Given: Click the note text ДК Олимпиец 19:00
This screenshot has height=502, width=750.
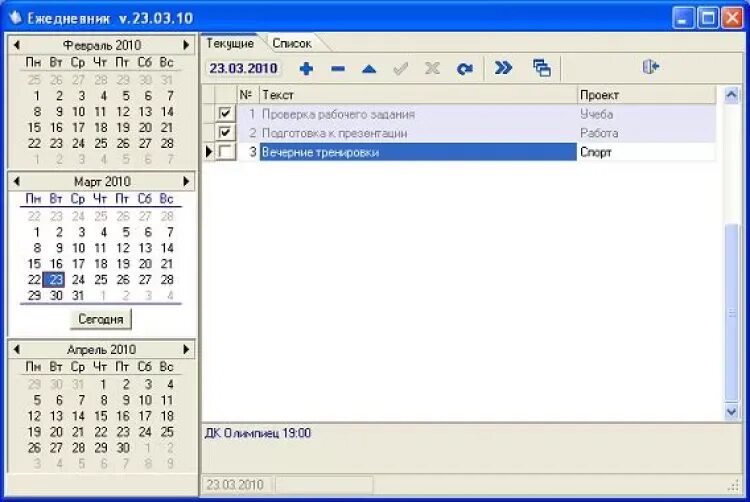Looking at the screenshot, I should tap(258, 433).
